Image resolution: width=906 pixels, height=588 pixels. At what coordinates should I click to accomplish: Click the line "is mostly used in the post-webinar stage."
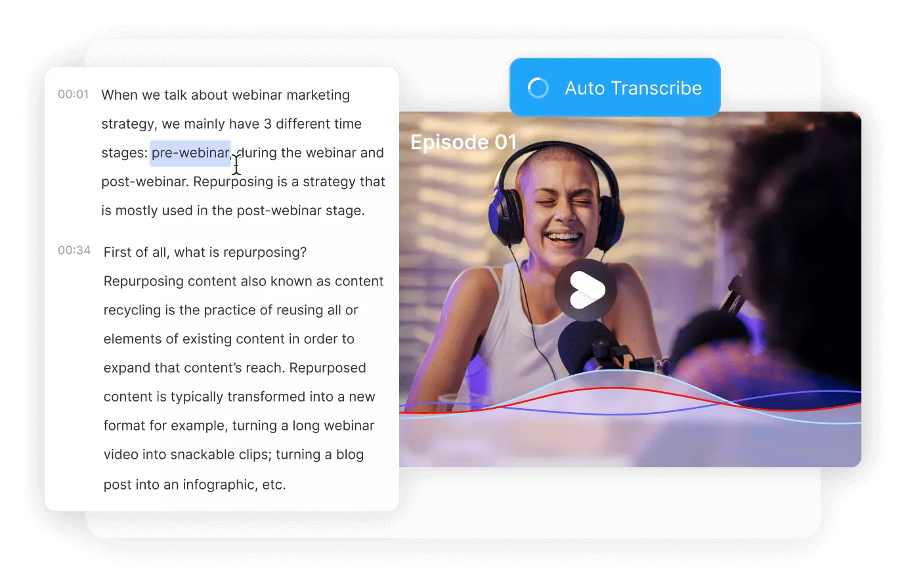[233, 211]
